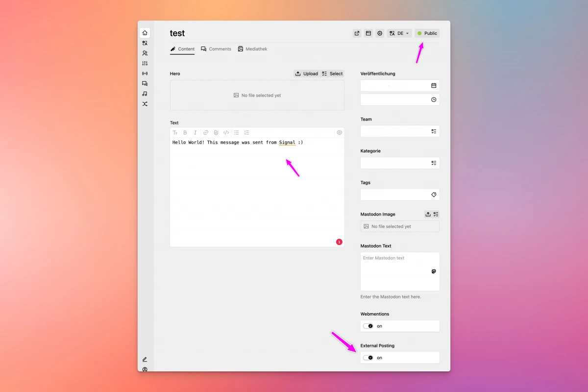Viewport: 588px width, 392px height.
Task: Focus the Veröffentlichung date field
Action: click(400, 85)
